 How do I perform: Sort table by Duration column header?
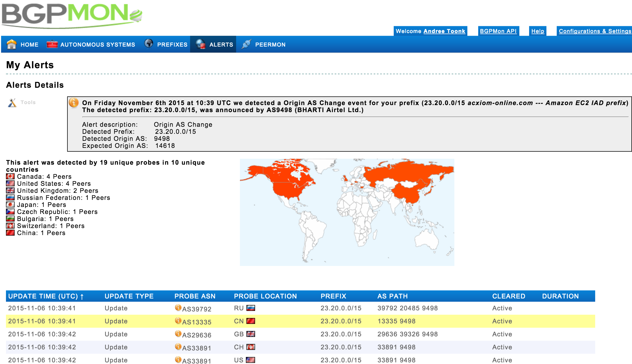point(560,296)
